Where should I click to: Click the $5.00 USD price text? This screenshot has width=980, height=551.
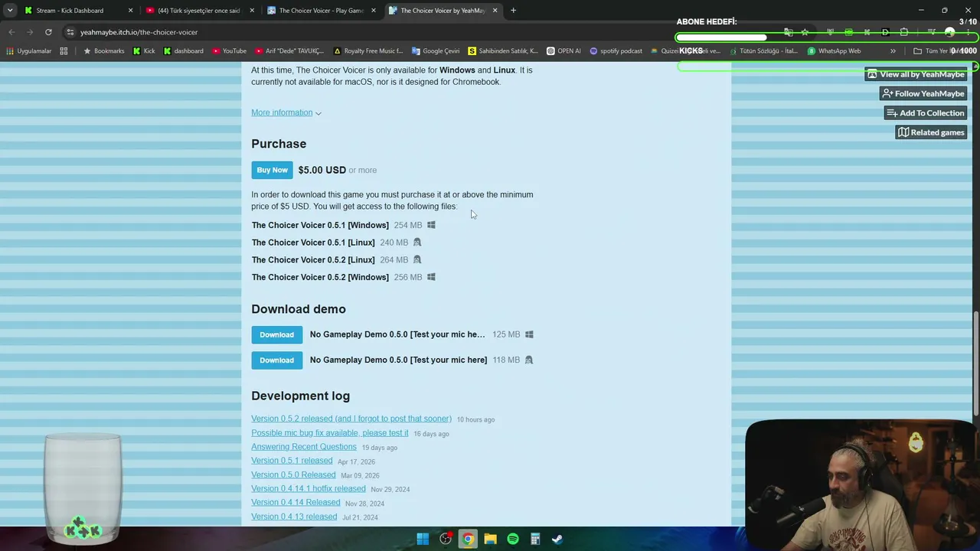tap(322, 170)
